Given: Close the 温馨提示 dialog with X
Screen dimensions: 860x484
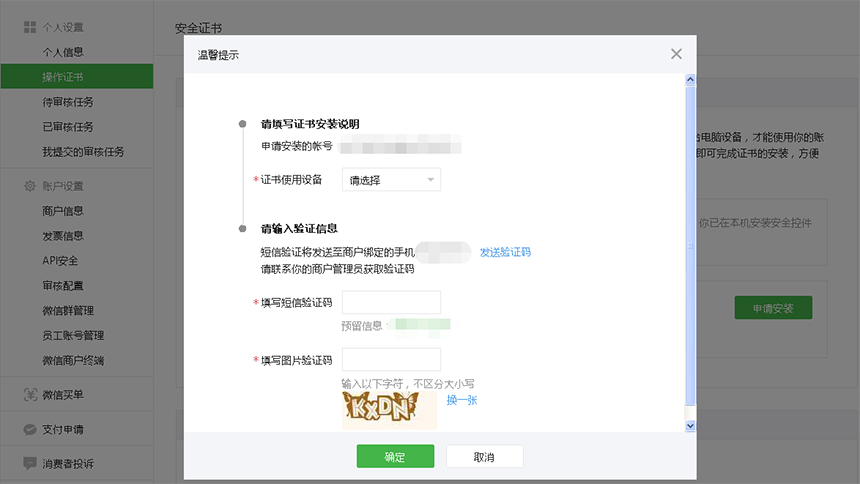Looking at the screenshot, I should click(x=676, y=54).
